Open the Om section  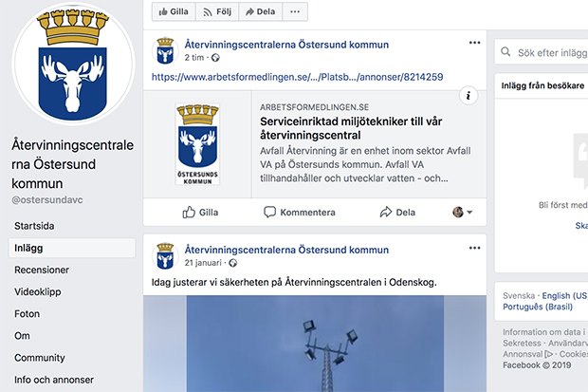(x=22, y=336)
